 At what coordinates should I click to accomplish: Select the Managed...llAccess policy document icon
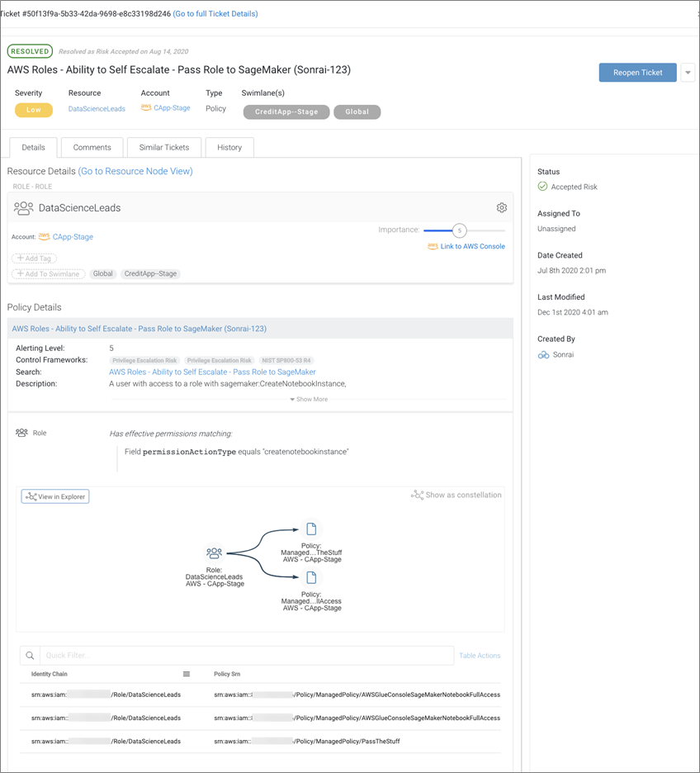pyautogui.click(x=311, y=577)
